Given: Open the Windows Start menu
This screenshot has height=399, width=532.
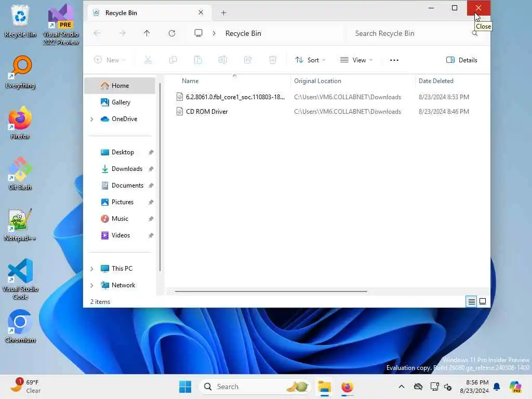Looking at the screenshot, I should 185,387.
